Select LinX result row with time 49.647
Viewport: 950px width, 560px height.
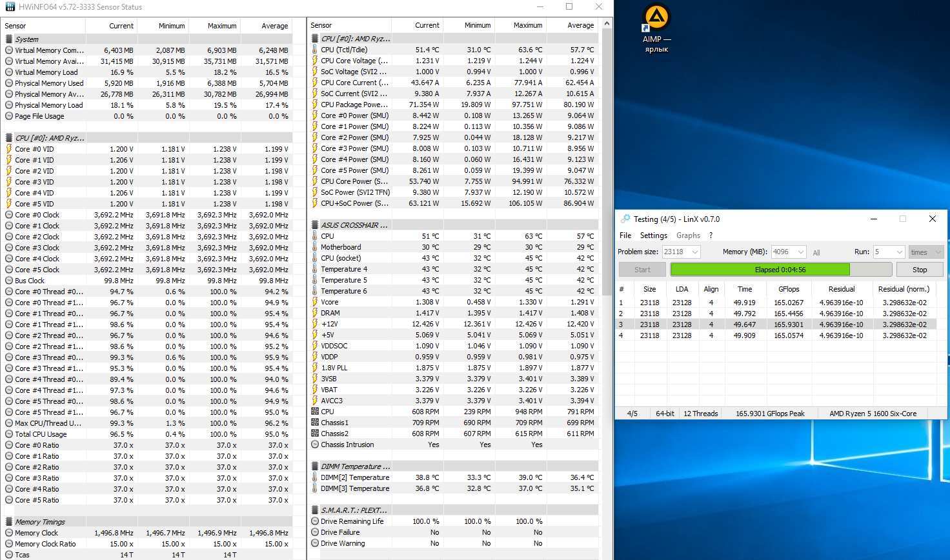(777, 325)
